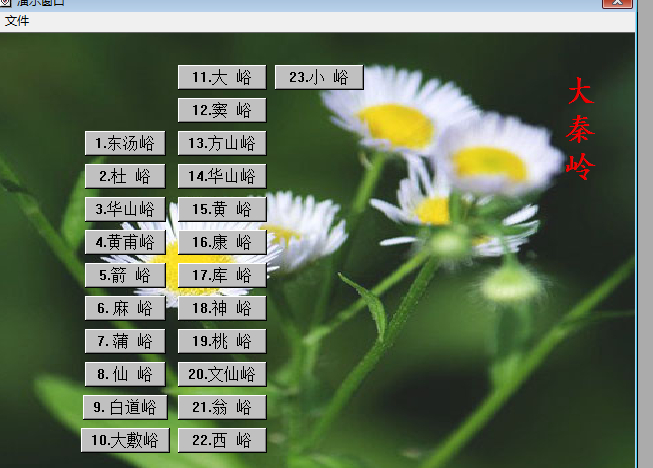This screenshot has height=468, width=653.
Task: Select the 2.杜峪 button
Action: [125, 176]
